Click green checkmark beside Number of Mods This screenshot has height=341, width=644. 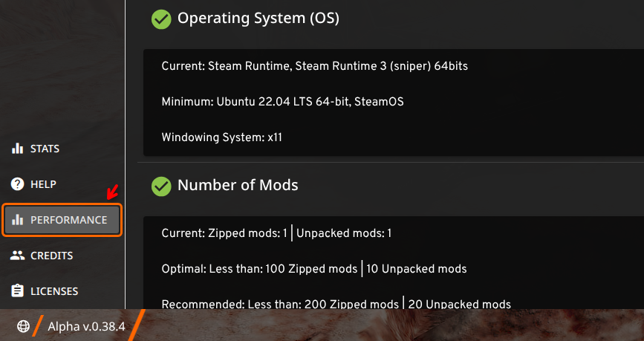pos(161,185)
